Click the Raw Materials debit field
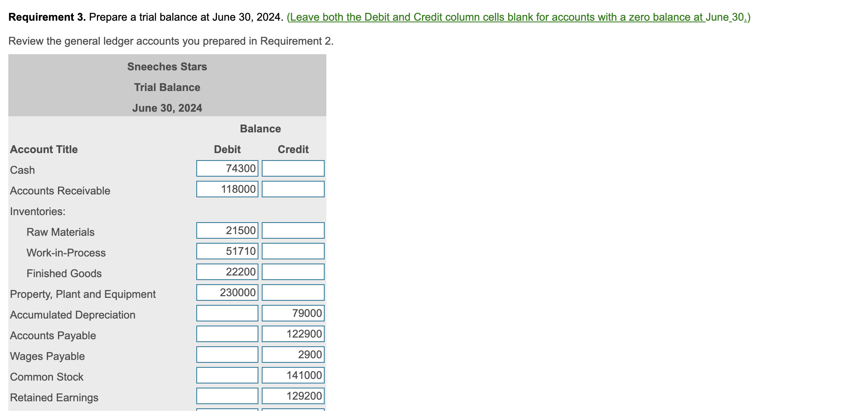This screenshot has width=868, height=417. [x=227, y=230]
